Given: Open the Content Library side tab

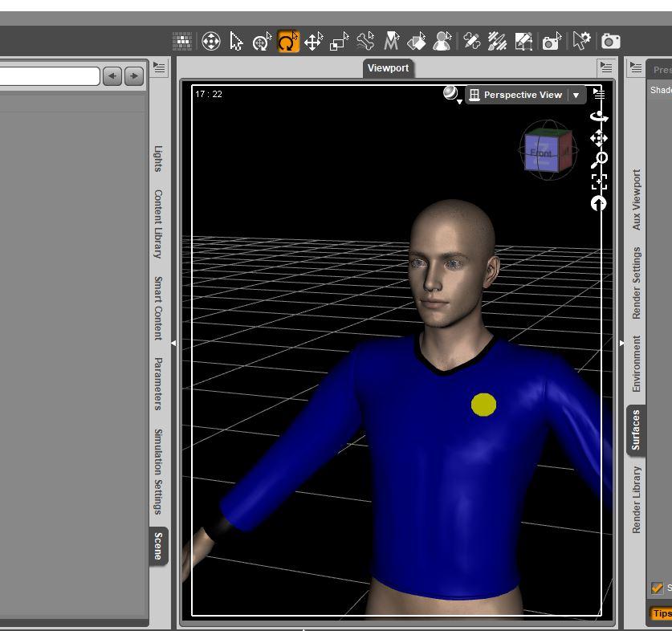Looking at the screenshot, I should (159, 224).
